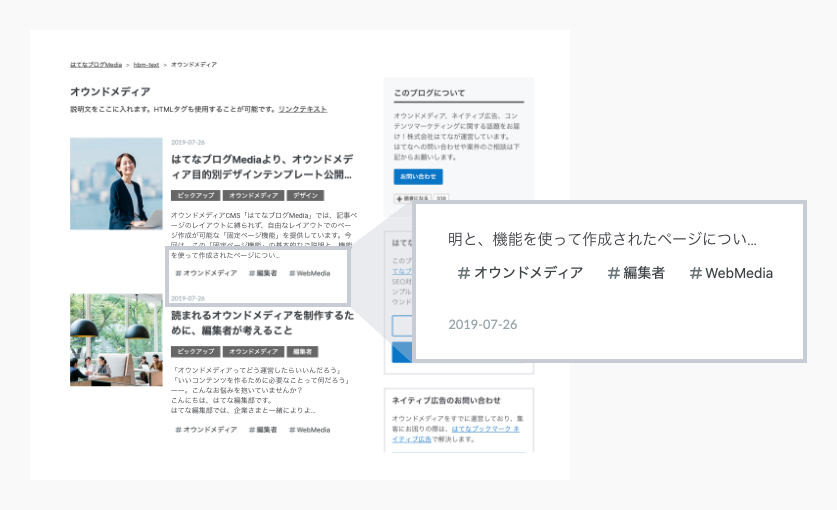Click #オウンドメディア hashtag under the second article

(206, 429)
